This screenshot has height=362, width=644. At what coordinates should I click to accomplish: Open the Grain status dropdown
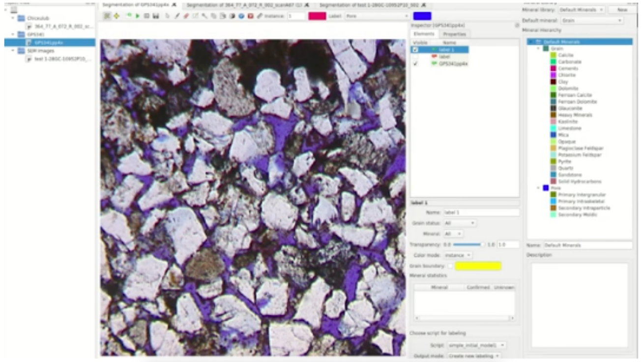[461, 223]
